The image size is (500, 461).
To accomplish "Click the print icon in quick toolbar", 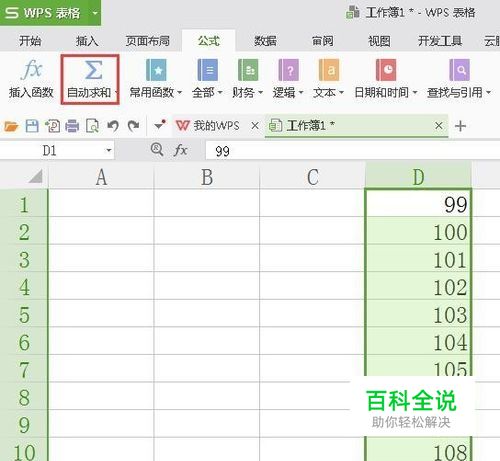I will [x=72, y=126].
